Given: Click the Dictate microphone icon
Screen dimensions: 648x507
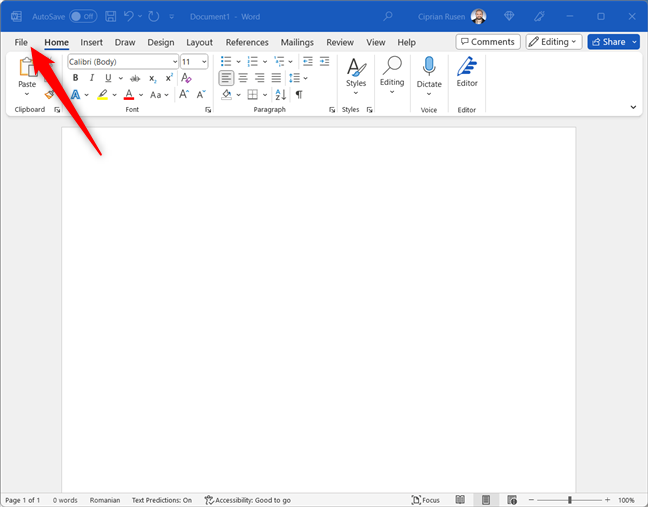Looking at the screenshot, I should [429, 66].
